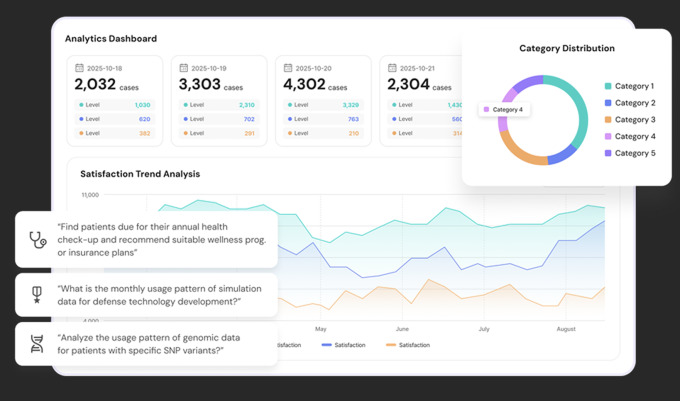Open the 4,302 cases card
680x401 pixels.
(x=324, y=101)
